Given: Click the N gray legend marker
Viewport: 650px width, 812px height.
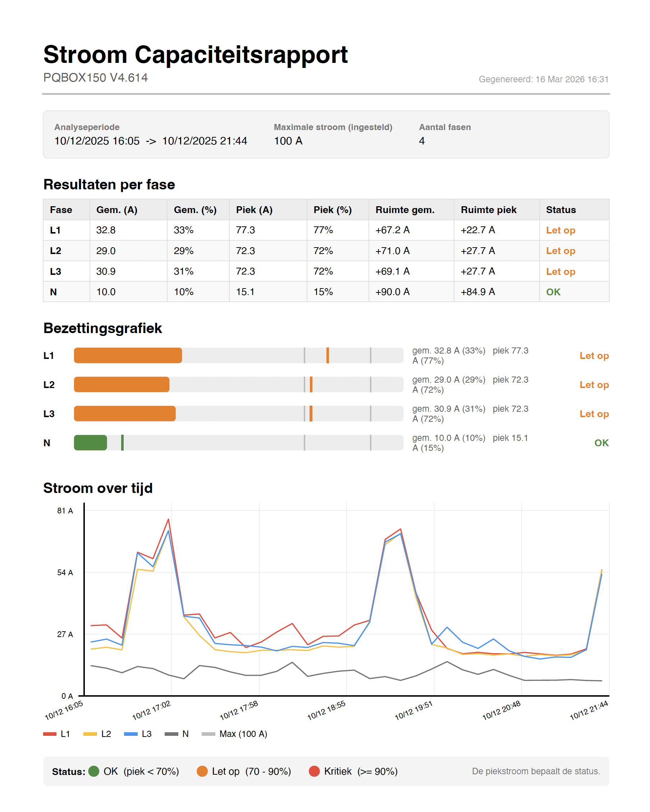Looking at the screenshot, I should [171, 734].
